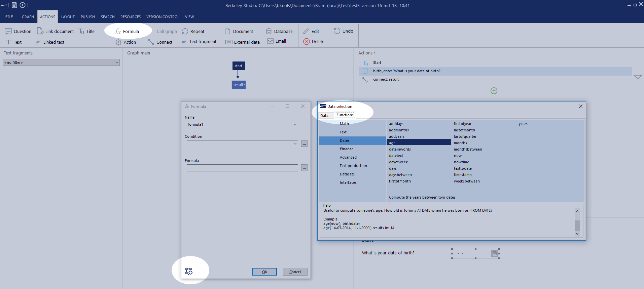Image resolution: width=644 pixels, height=289 pixels.
Task: Add a Document node
Action: pyautogui.click(x=239, y=31)
